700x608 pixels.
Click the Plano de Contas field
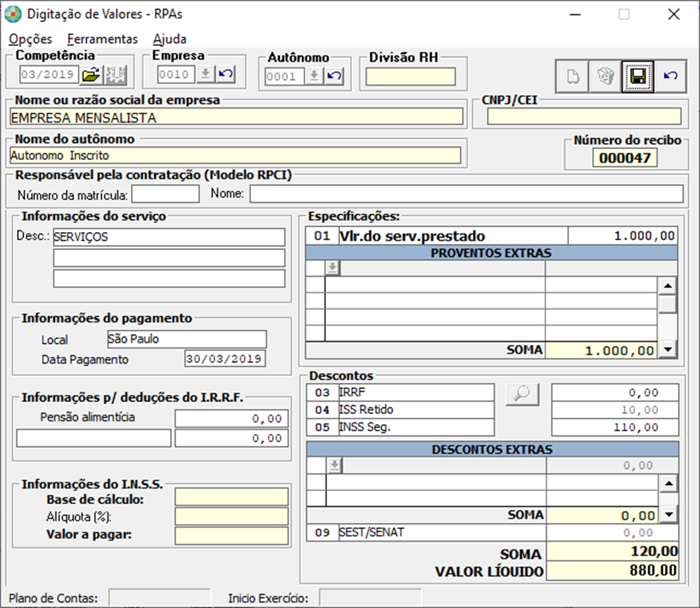point(160,598)
